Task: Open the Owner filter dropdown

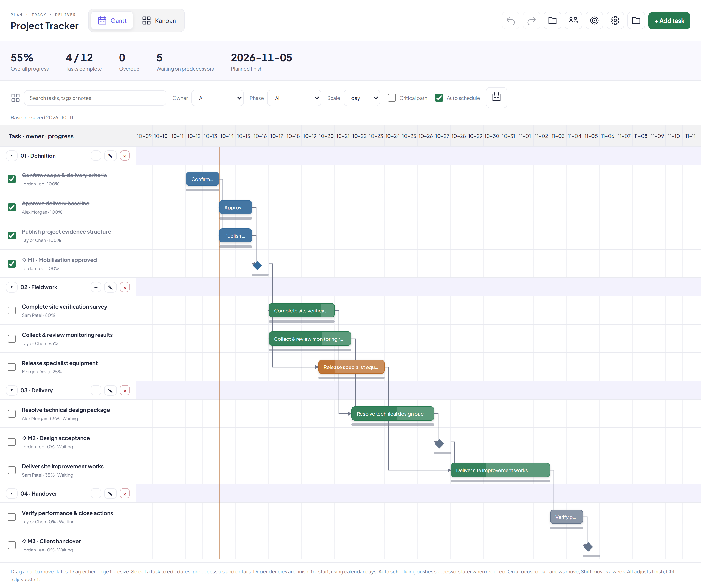Action: click(218, 98)
